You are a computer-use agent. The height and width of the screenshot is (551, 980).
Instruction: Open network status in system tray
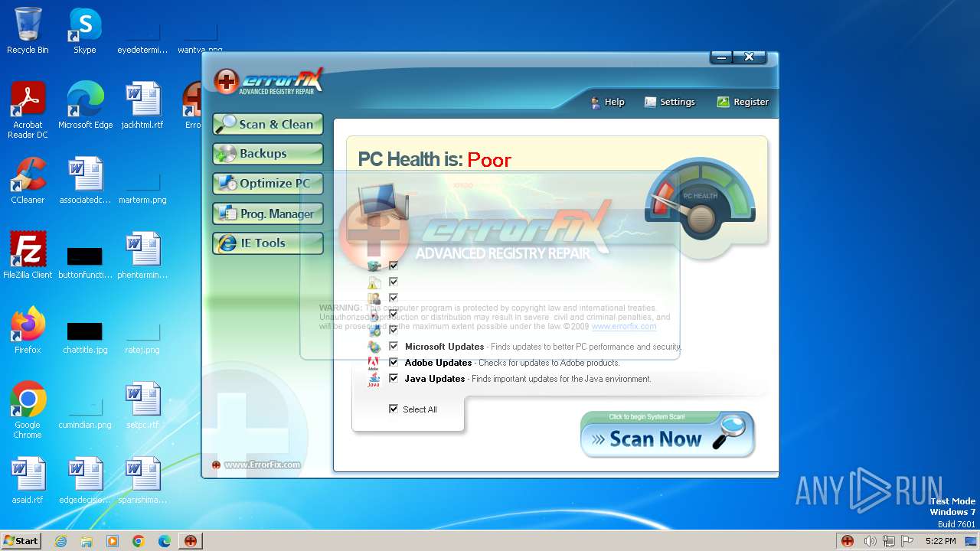[889, 541]
